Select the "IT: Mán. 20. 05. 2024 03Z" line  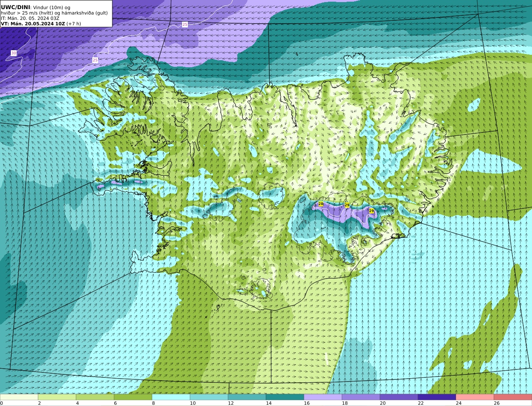(x=30, y=18)
